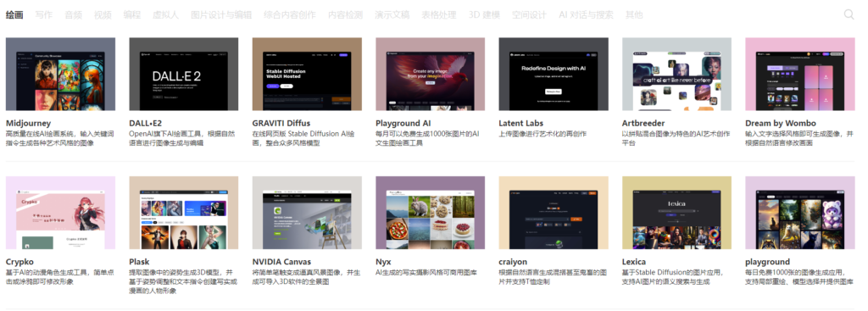Open the Playground AI bird thumbnail

430,75
